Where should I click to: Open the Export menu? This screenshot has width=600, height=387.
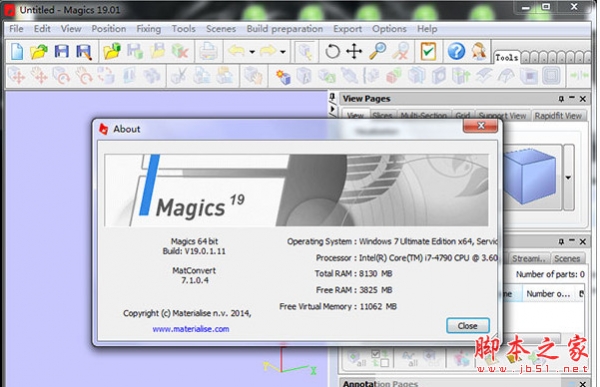[347, 29]
